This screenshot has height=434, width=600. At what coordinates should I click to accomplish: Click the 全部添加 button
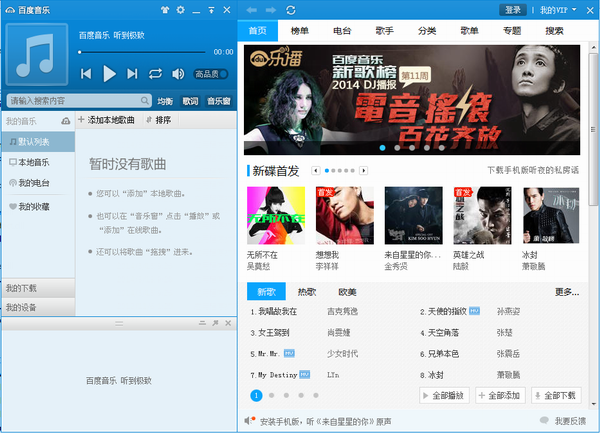501,395
